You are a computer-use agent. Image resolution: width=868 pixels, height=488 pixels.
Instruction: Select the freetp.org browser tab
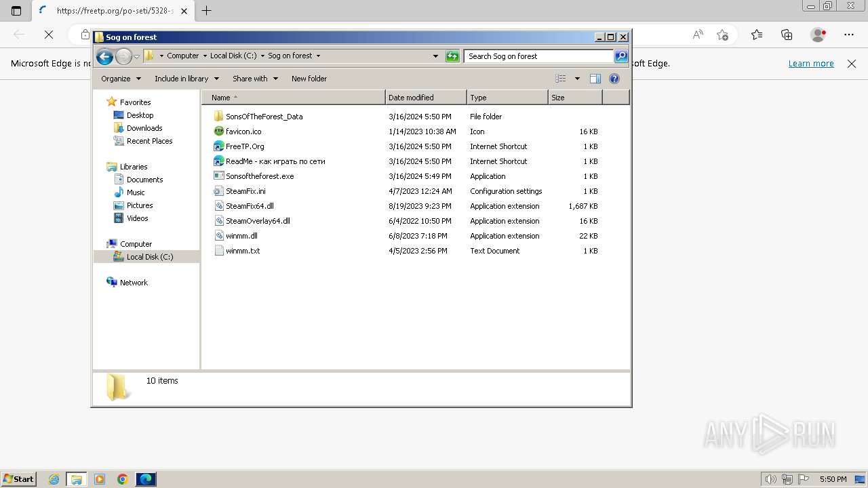113,11
